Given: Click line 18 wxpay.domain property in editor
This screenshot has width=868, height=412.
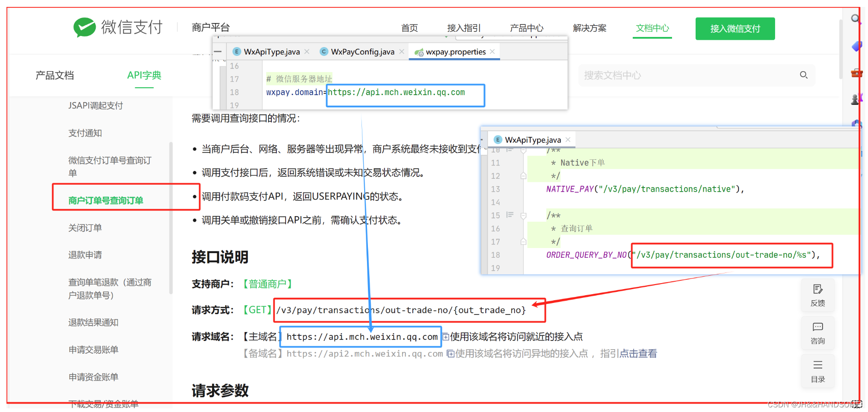Looking at the screenshot, I should [x=366, y=92].
